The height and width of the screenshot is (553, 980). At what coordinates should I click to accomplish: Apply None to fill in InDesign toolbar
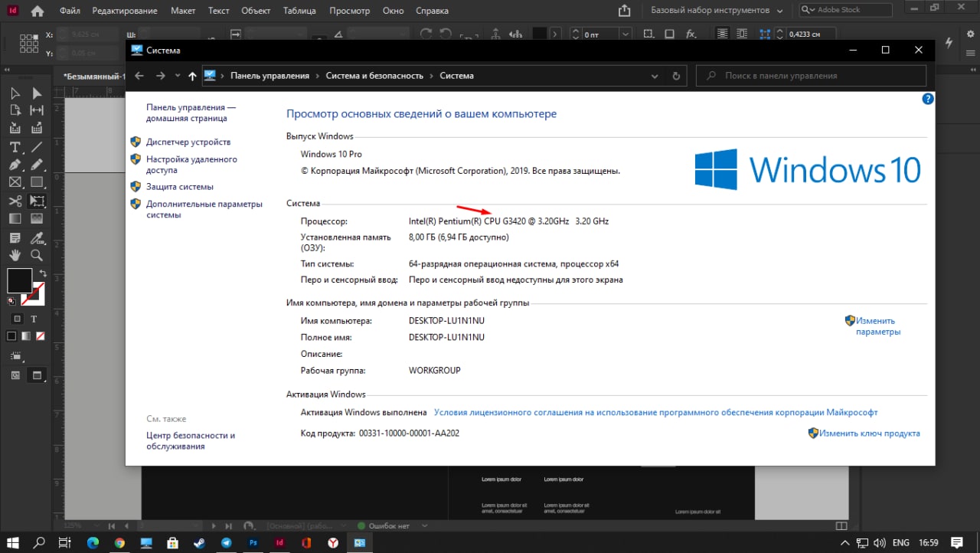point(41,336)
